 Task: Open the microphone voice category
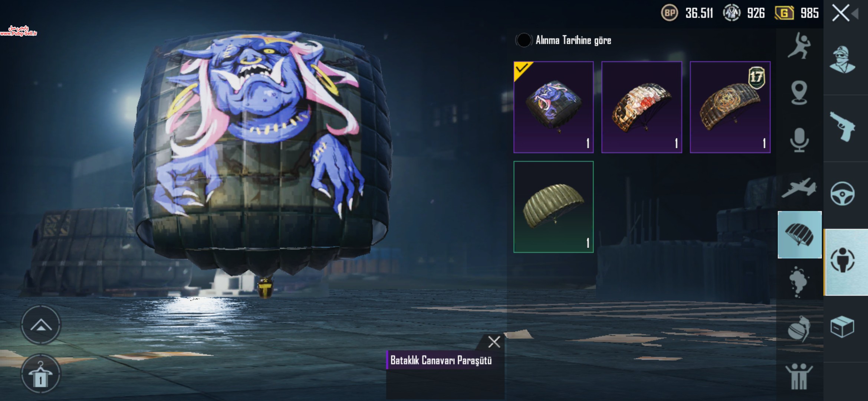[799, 140]
